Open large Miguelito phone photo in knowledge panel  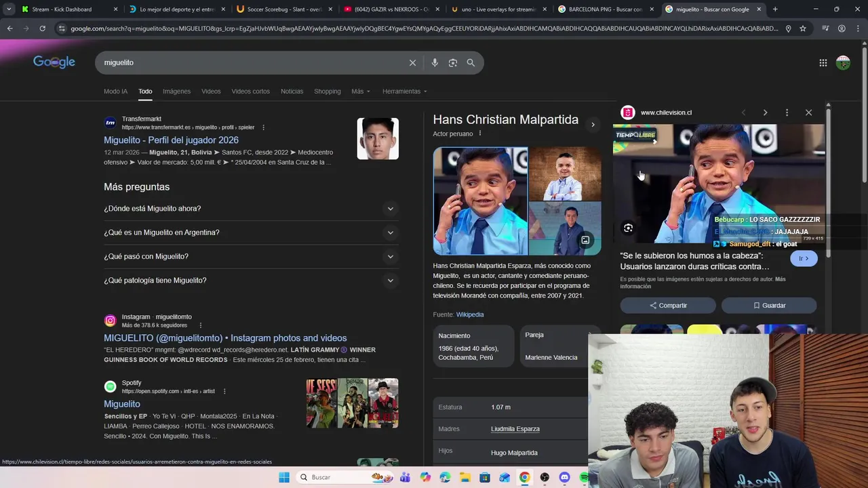(480, 201)
